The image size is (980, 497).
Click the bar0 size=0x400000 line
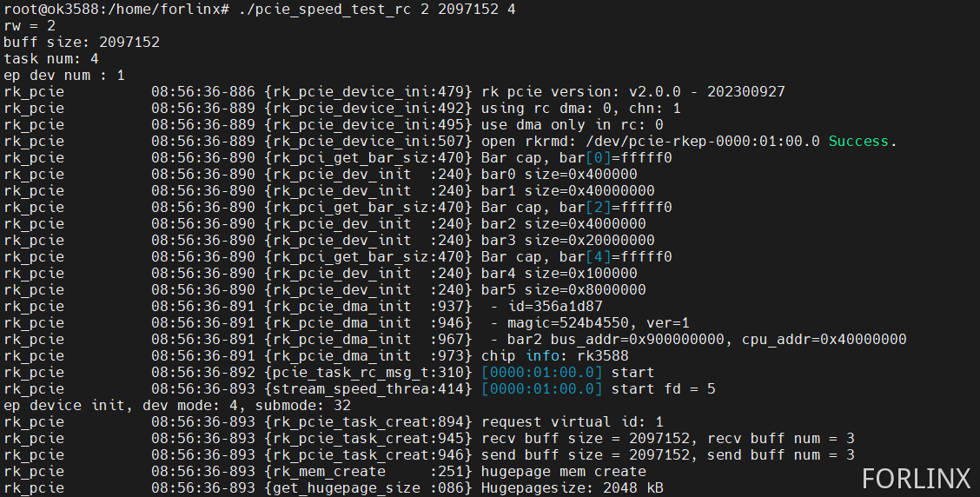[x=560, y=175]
